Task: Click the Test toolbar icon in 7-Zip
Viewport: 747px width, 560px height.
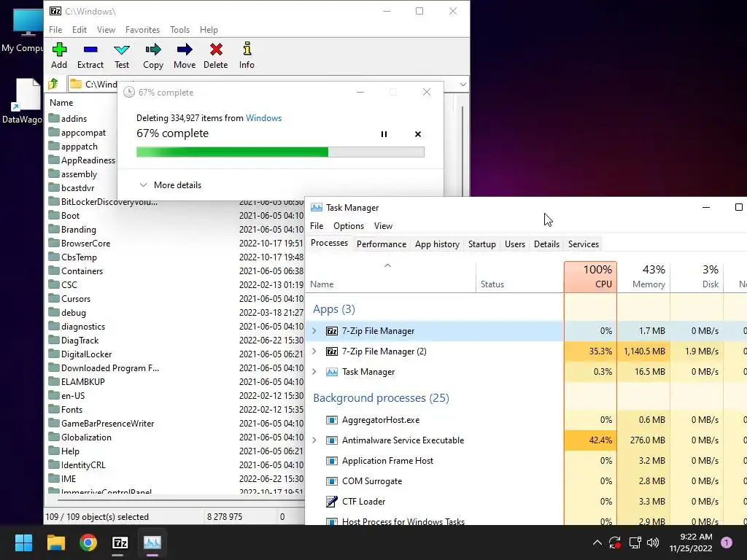Action: point(122,50)
